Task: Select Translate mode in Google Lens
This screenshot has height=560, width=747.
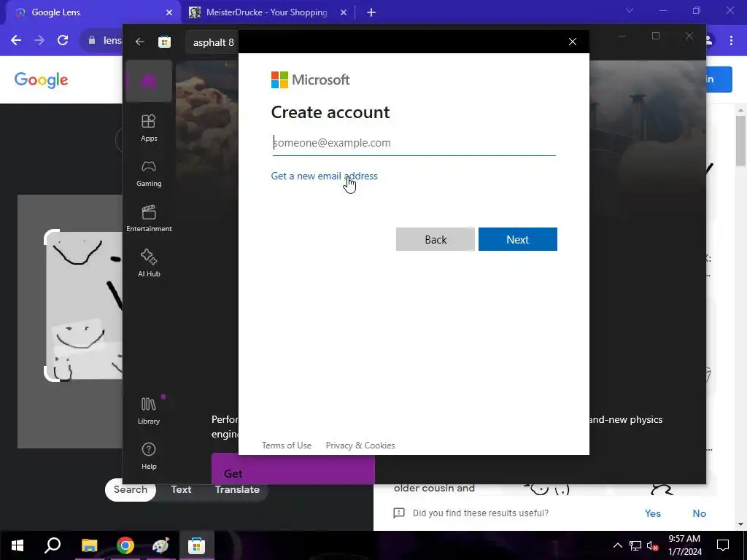Action: pos(237,489)
